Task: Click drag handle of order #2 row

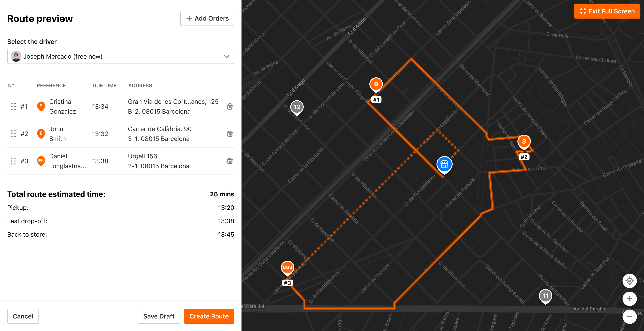Action: click(13, 134)
